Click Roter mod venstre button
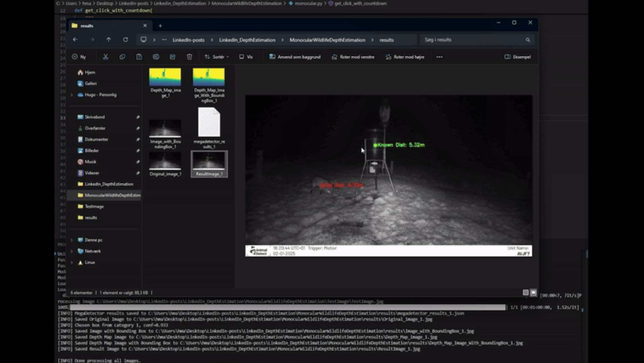The width and height of the screenshot is (644, 363). (353, 57)
